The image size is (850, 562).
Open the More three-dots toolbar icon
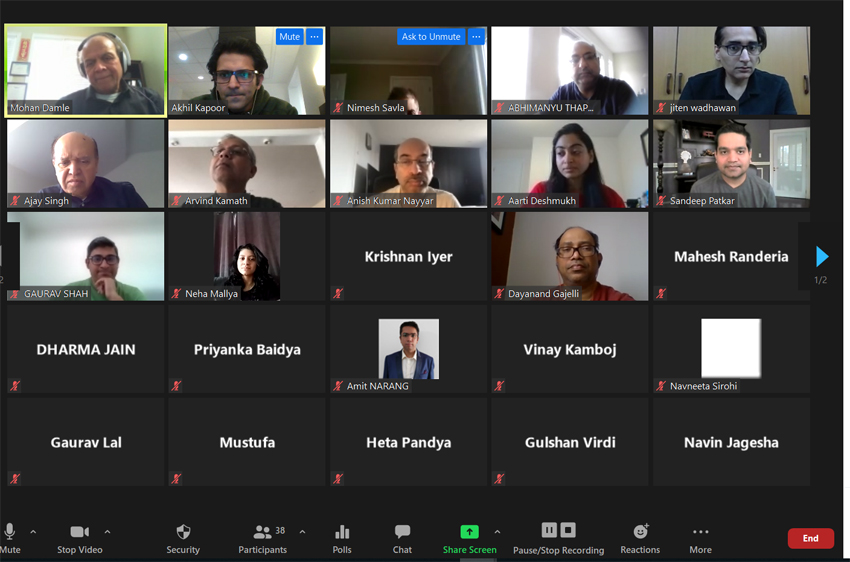[700, 532]
